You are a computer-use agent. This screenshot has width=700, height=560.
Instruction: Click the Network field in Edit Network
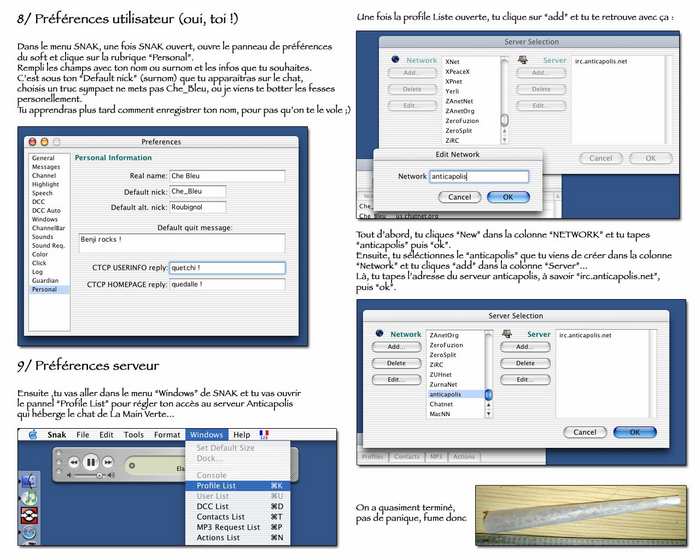[479, 176]
